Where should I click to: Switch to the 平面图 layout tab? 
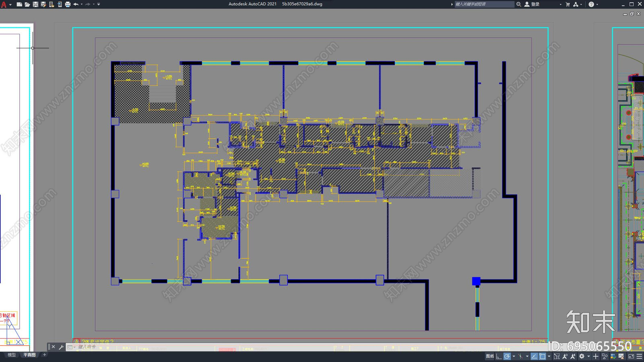click(29, 355)
